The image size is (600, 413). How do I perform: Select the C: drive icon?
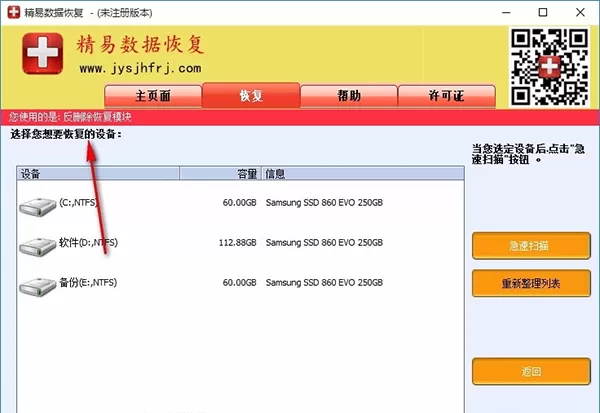click(38, 207)
